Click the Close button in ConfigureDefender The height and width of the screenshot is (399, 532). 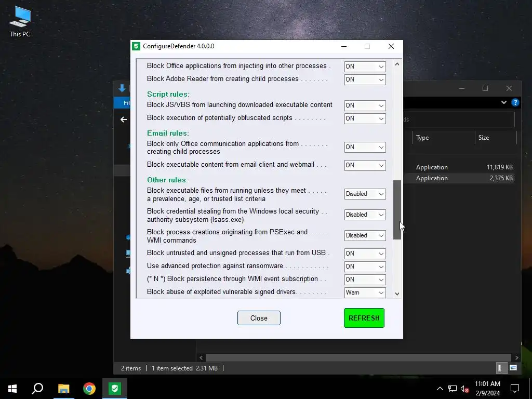pyautogui.click(x=259, y=318)
